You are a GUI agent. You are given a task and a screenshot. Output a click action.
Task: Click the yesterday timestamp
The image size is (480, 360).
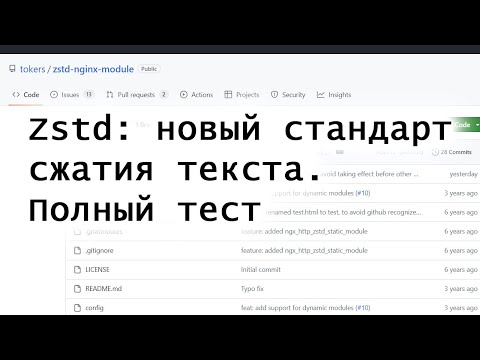coord(464,174)
